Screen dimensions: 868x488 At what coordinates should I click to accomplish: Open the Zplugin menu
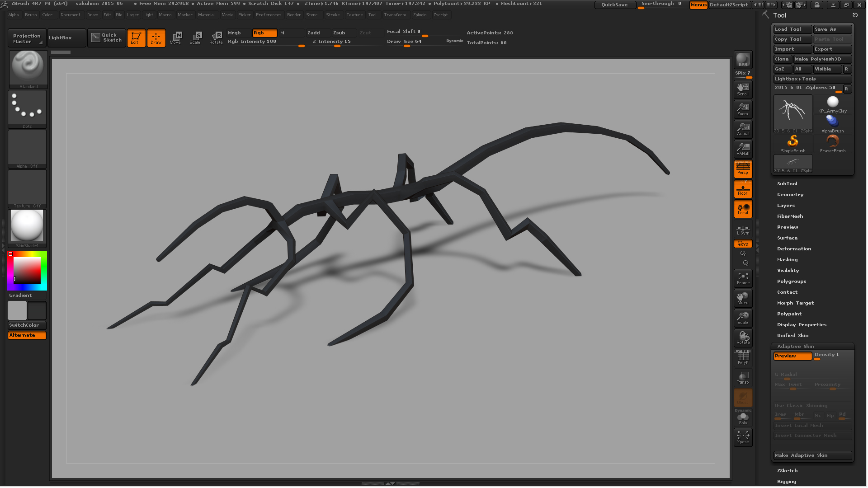(x=420, y=15)
